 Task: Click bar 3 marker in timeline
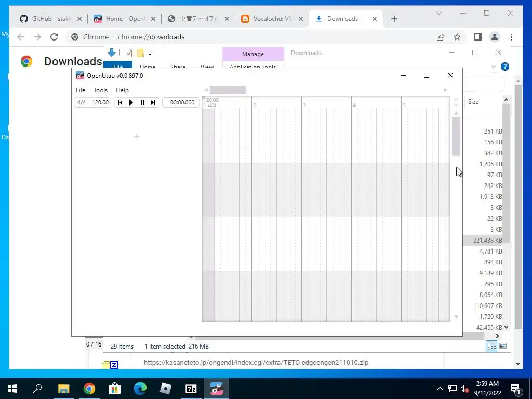[x=304, y=105]
